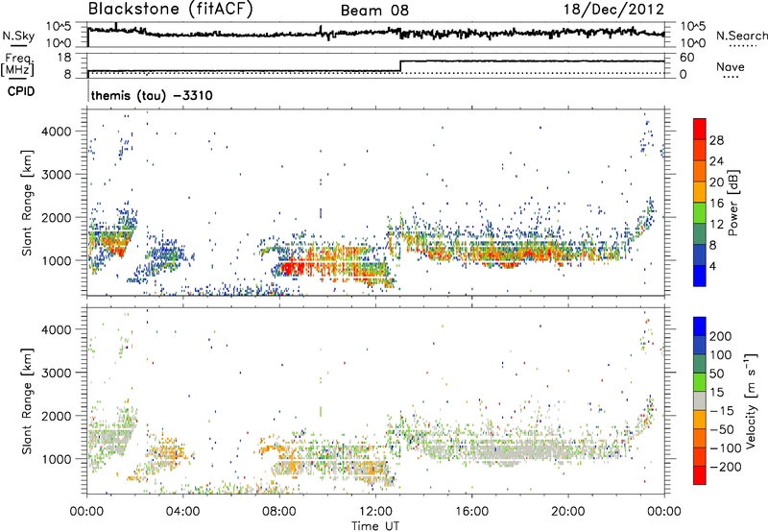768x532 pixels.
Task: Click the 'CPID' label
Action: [21, 91]
